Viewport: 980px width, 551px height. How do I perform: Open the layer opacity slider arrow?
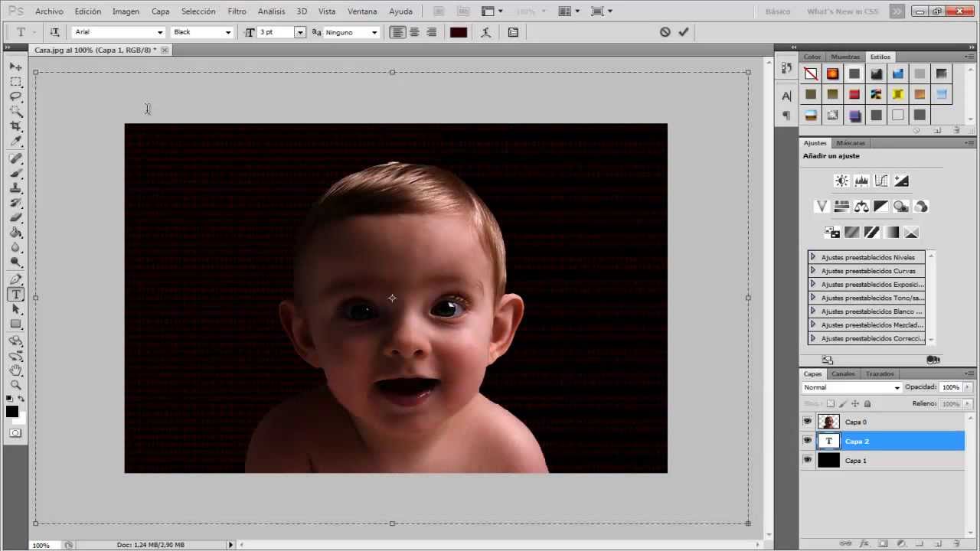pos(968,387)
